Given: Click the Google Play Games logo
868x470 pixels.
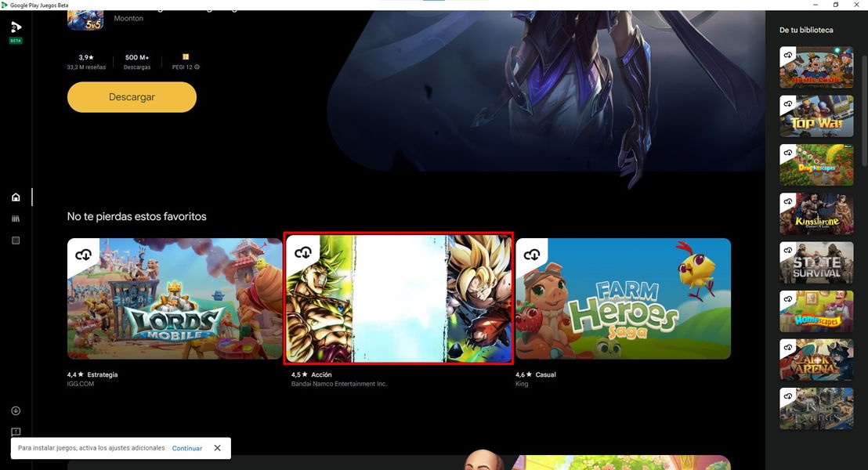Looking at the screenshot, I should click(x=16, y=27).
